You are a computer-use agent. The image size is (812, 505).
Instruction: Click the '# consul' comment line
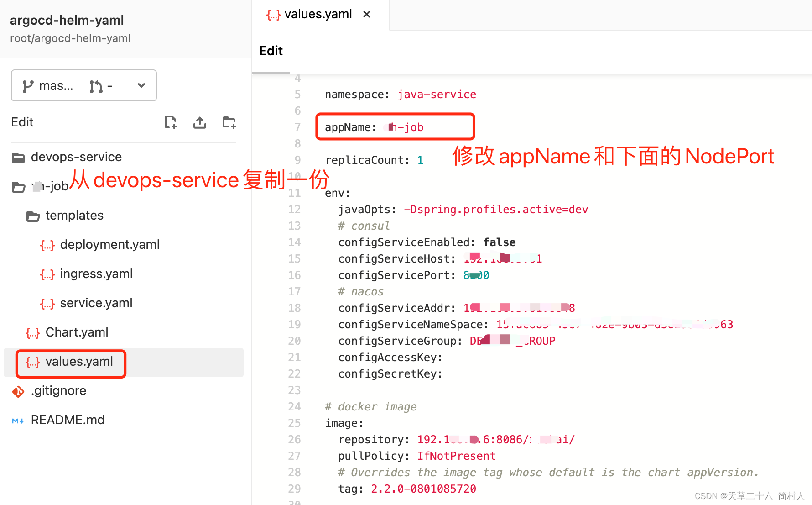tap(364, 226)
